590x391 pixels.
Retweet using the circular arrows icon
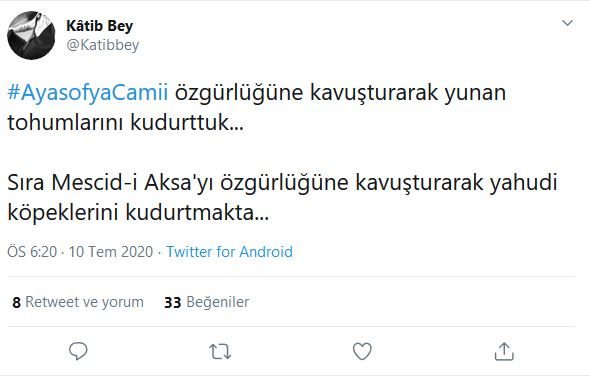click(220, 351)
